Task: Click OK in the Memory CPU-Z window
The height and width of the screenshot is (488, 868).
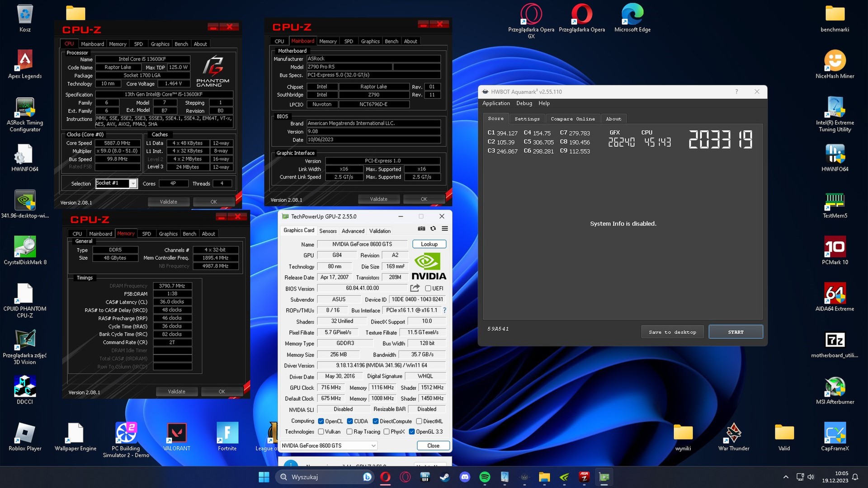Action: (x=222, y=392)
